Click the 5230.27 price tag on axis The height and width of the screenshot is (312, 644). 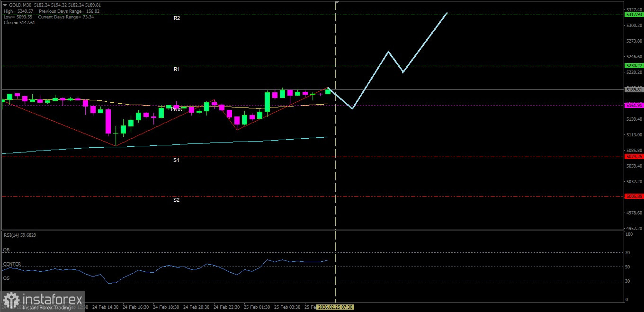634,66
